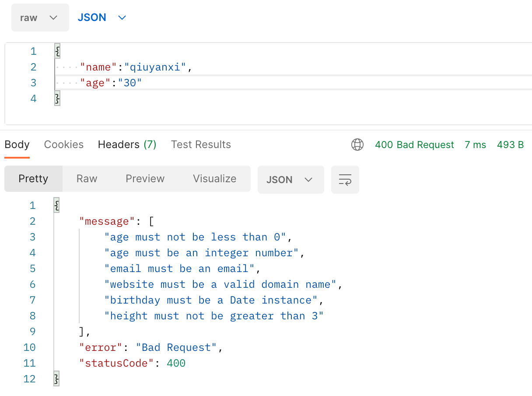
Task: Switch response view to Raw
Action: coord(87,179)
